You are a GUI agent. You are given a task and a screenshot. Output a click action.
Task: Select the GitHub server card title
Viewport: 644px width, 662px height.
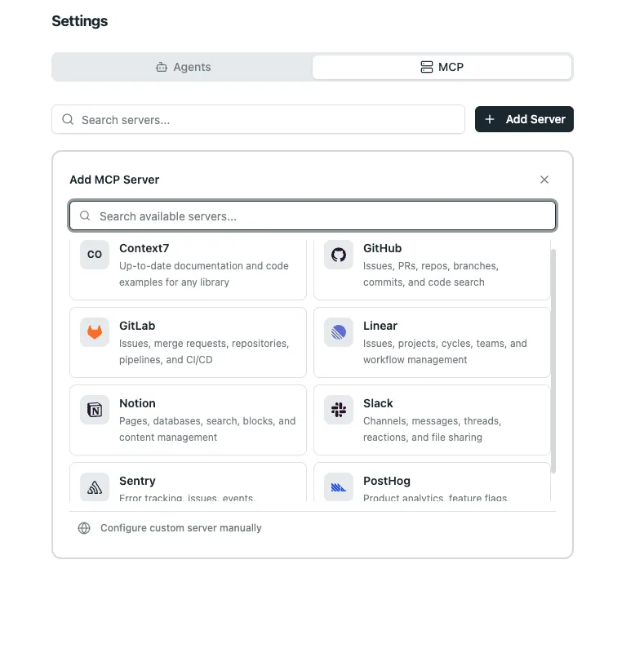click(382, 248)
